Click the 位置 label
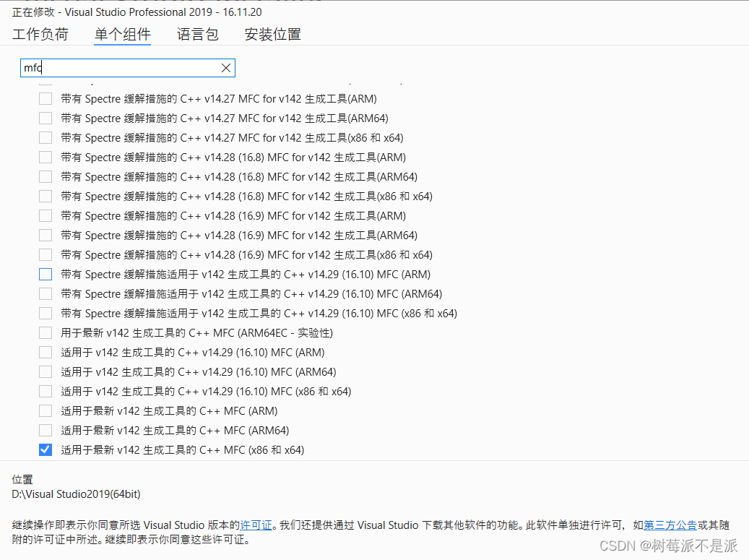The height and width of the screenshot is (560, 749). (22, 479)
